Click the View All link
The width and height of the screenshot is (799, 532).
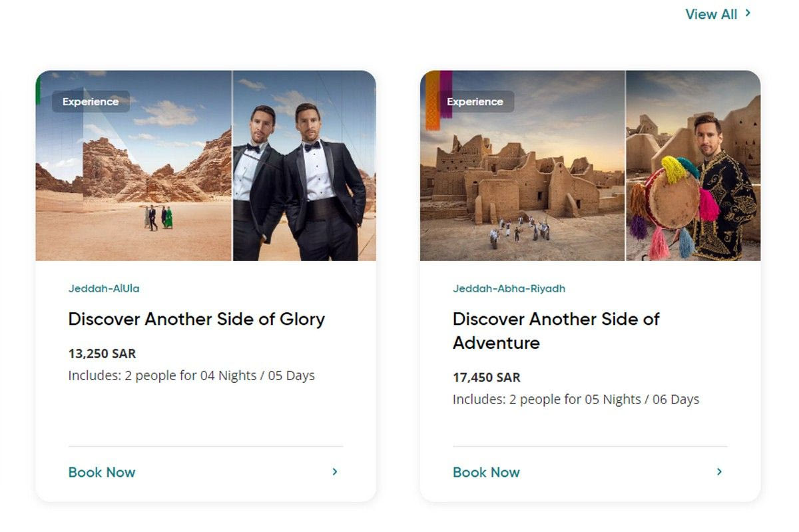tap(711, 14)
